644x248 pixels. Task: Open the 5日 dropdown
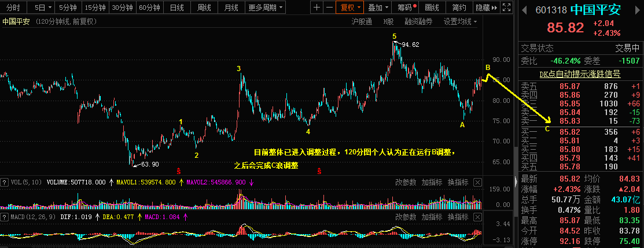click(x=41, y=8)
